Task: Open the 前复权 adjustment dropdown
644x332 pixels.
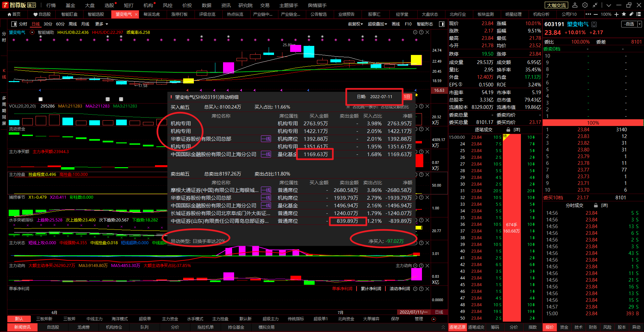Action: click(x=355, y=24)
